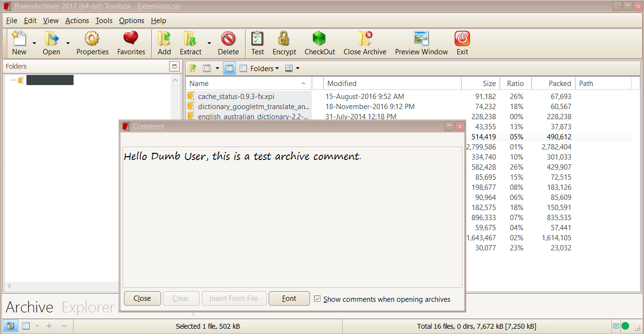644x334 pixels.
Task: Switch to the Explorer tab
Action: point(88,308)
